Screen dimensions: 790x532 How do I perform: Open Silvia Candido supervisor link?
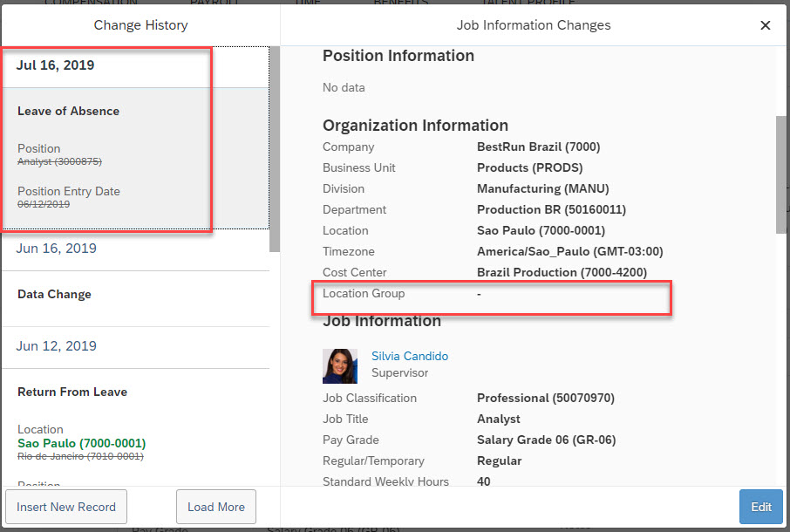click(x=410, y=356)
